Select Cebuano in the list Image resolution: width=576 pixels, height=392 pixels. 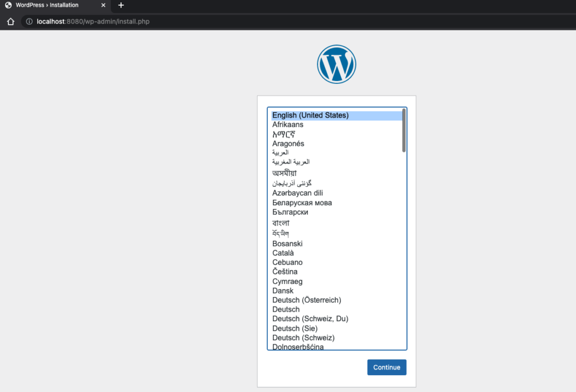click(337, 262)
